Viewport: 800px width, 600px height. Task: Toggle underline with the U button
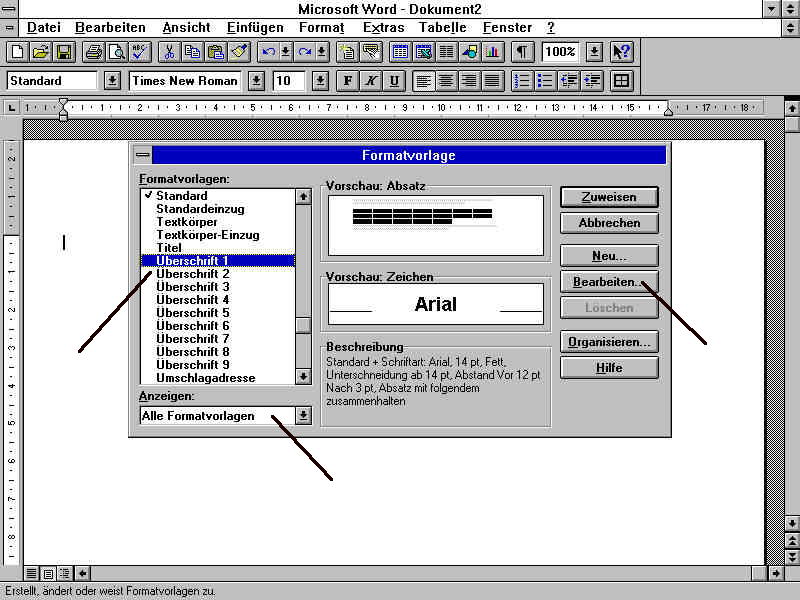click(x=394, y=81)
